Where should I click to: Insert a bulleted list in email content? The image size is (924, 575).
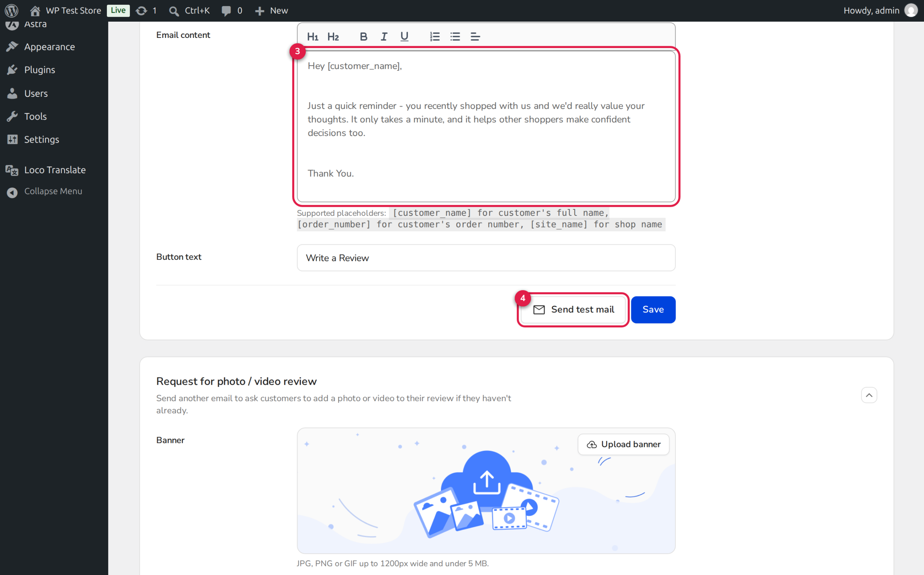pyautogui.click(x=455, y=36)
